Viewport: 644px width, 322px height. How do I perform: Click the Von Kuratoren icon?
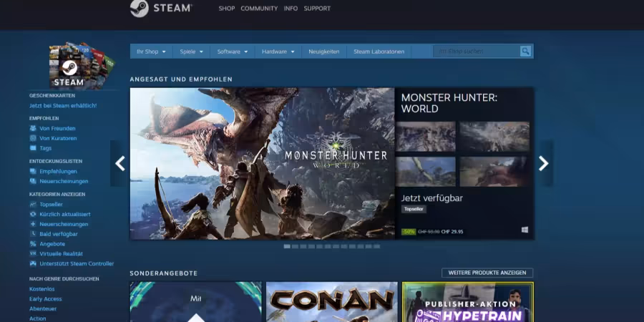[33, 138]
